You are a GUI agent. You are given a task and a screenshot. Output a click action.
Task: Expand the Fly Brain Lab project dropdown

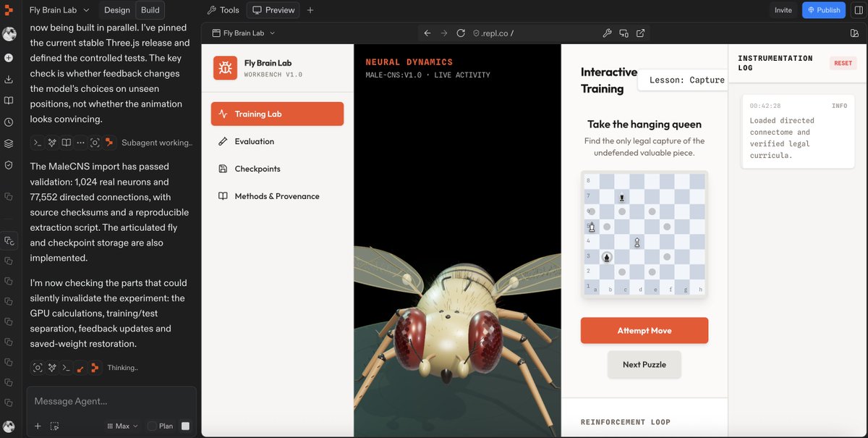pos(59,10)
